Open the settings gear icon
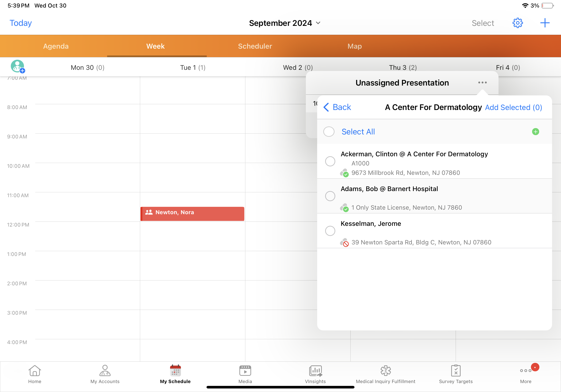Image resolution: width=561 pixels, height=392 pixels. (x=517, y=23)
